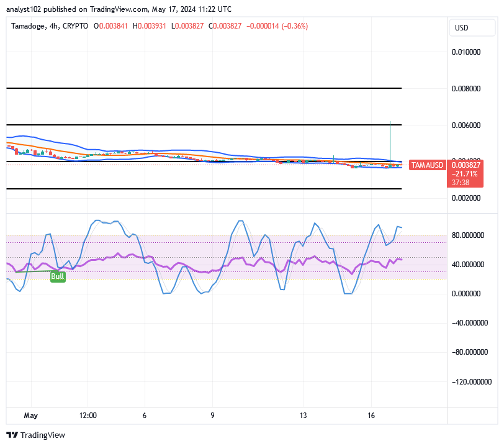The height and width of the screenshot is (446, 504).
Task: Click the 0.010000 price axis label
Action: point(466,52)
